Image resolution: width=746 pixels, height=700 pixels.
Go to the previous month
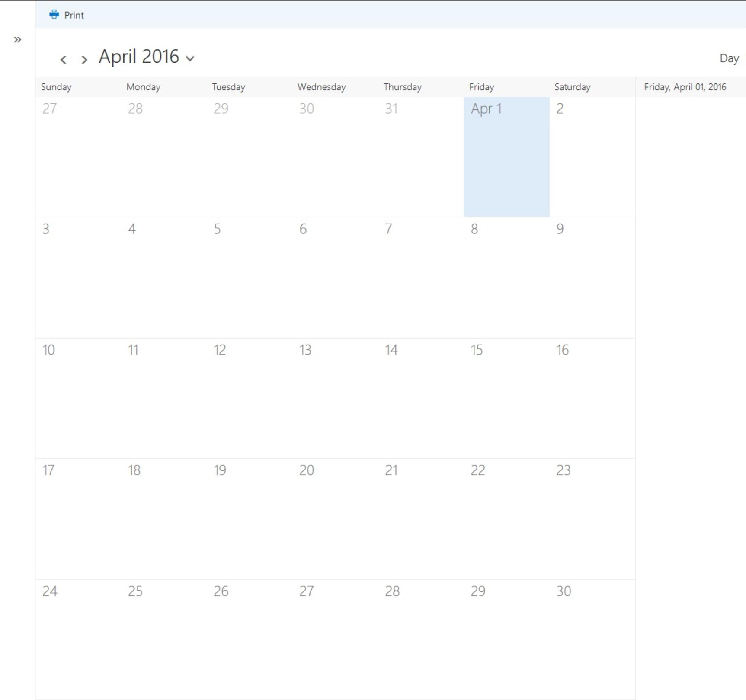click(63, 59)
